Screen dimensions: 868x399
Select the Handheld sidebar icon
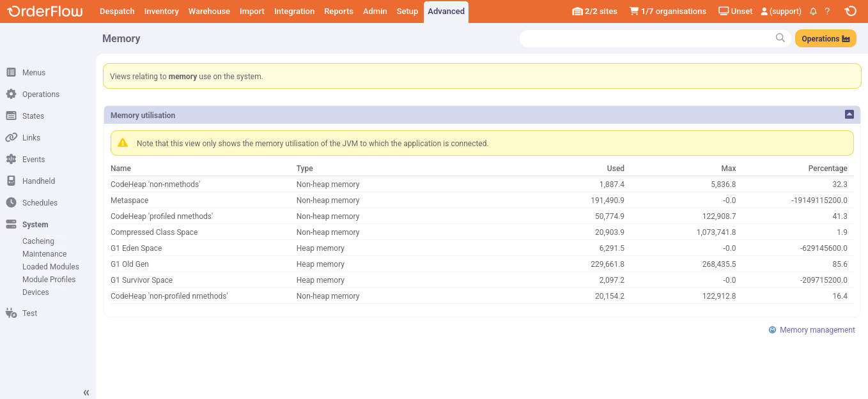(11, 181)
